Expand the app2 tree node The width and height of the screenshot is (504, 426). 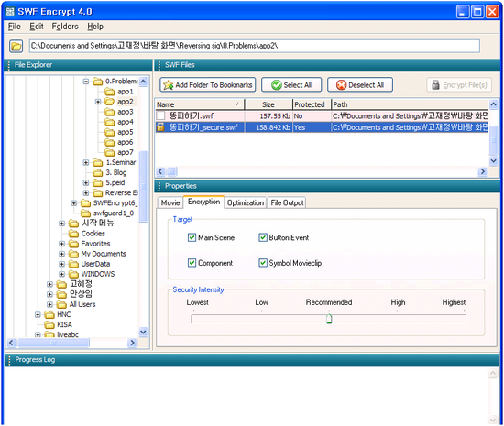(x=98, y=102)
